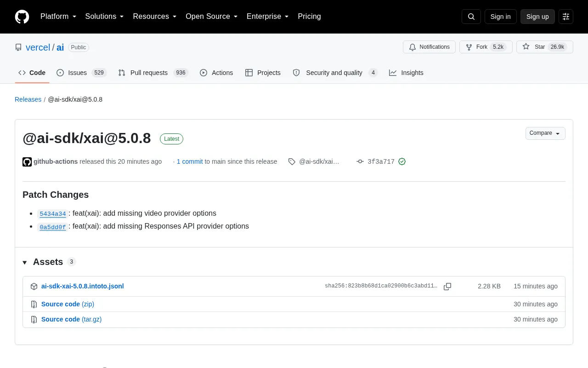588x368 pixels.
Task: Open the Insights tab
Action: pyautogui.click(x=406, y=73)
